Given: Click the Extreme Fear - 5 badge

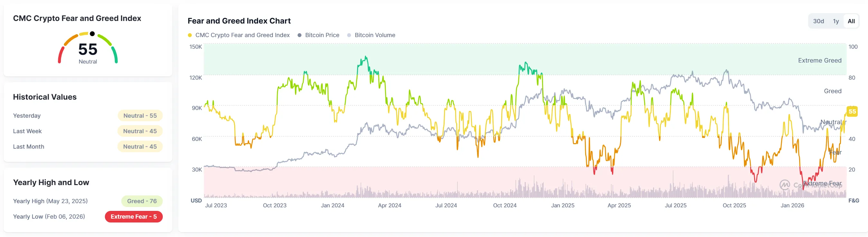Looking at the screenshot, I should click(134, 217).
